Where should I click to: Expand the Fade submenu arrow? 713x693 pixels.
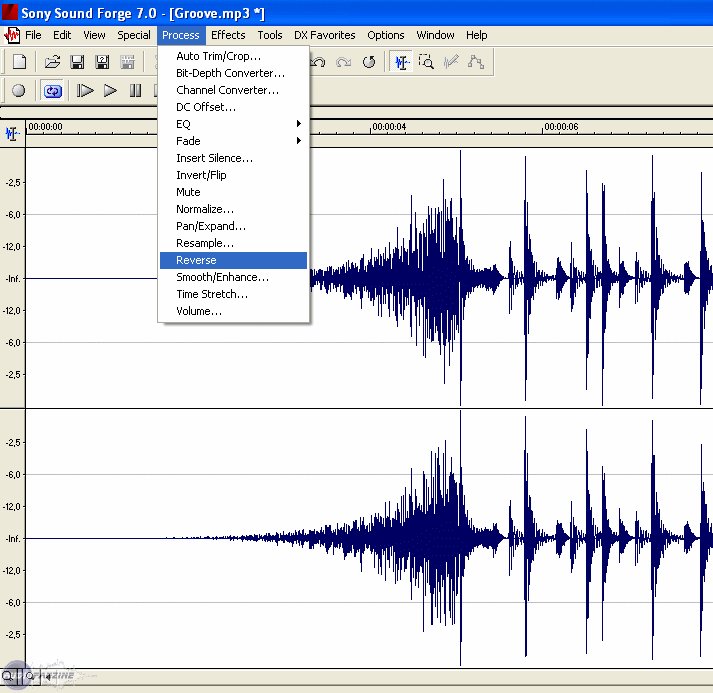point(298,141)
